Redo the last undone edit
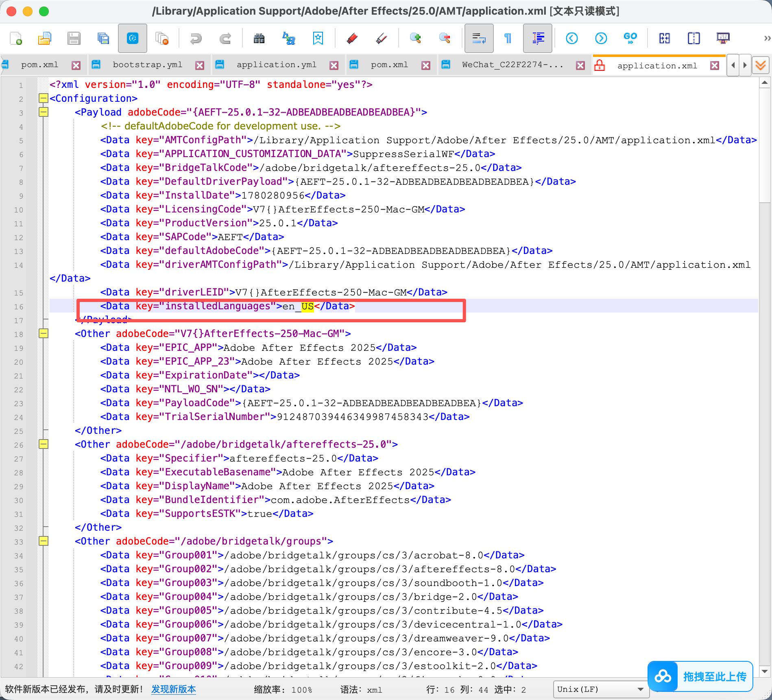This screenshot has height=700, width=772. pos(225,38)
